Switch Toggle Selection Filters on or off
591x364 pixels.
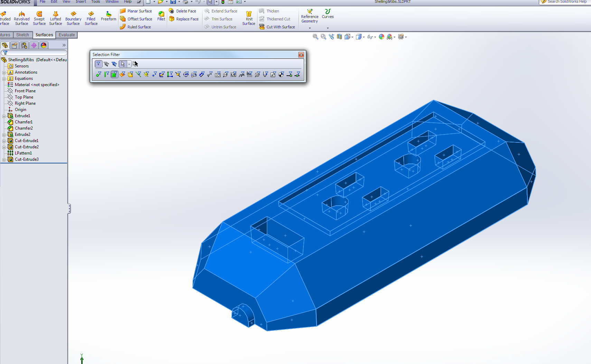tap(98, 64)
